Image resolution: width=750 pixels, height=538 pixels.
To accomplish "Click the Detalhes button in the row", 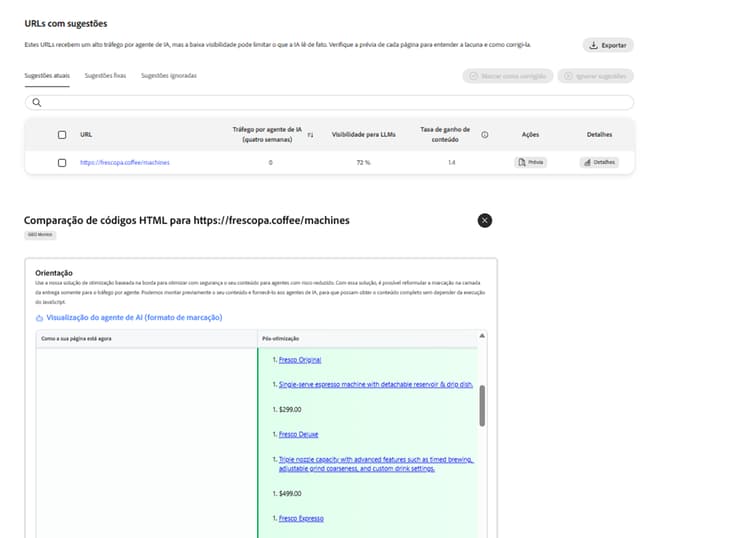I will pos(599,163).
